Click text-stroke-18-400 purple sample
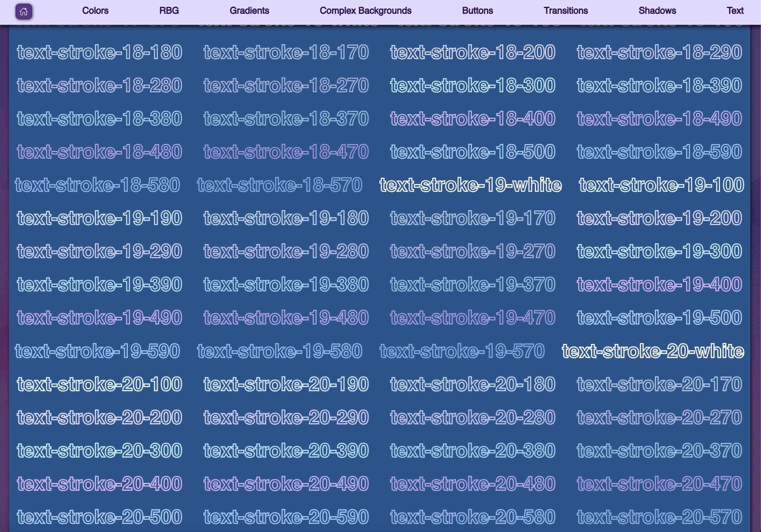The height and width of the screenshot is (532, 761). click(x=472, y=119)
